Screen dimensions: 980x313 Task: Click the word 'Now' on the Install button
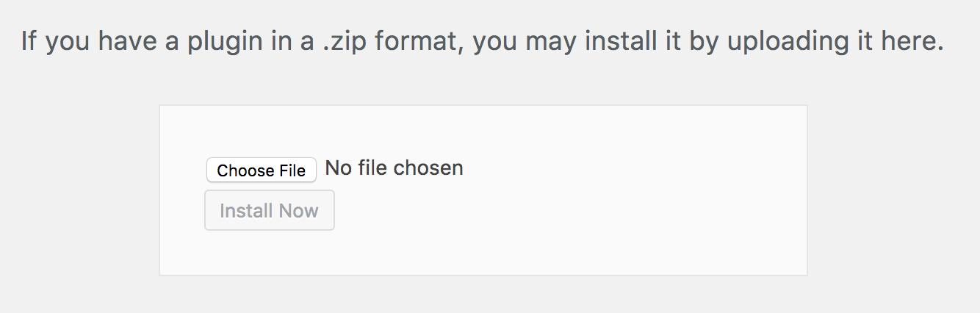coord(299,211)
